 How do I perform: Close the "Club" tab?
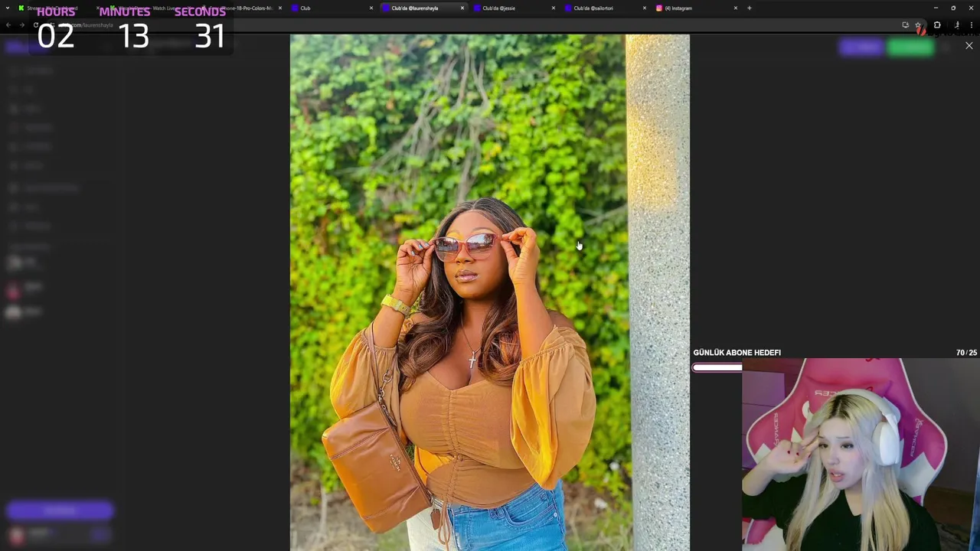tap(371, 8)
